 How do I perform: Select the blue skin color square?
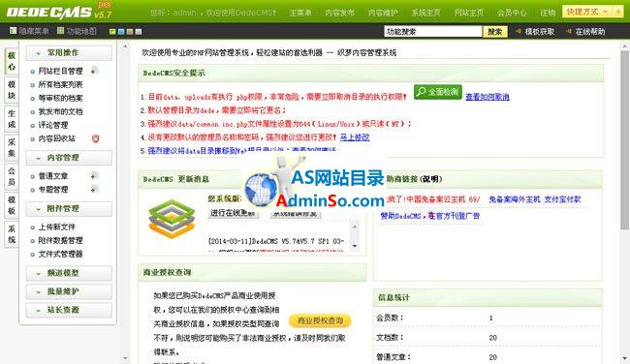(x=121, y=31)
